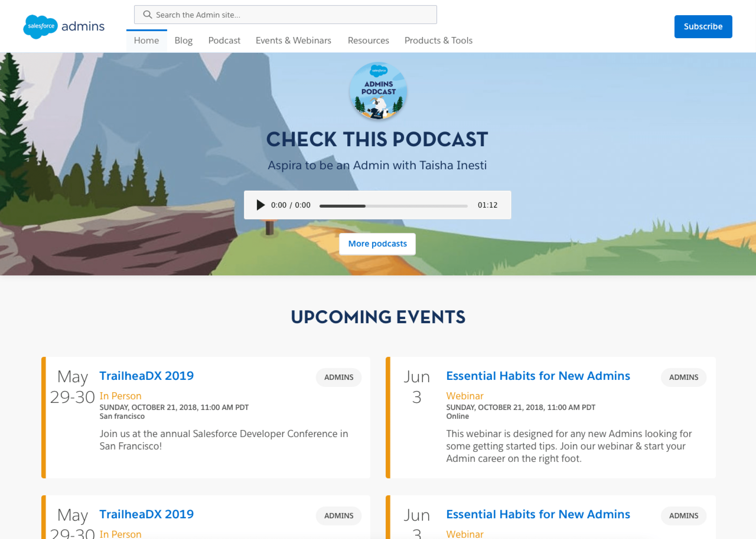This screenshot has height=539, width=756.
Task: Seek on the podcast progress bar
Action: coord(393,206)
